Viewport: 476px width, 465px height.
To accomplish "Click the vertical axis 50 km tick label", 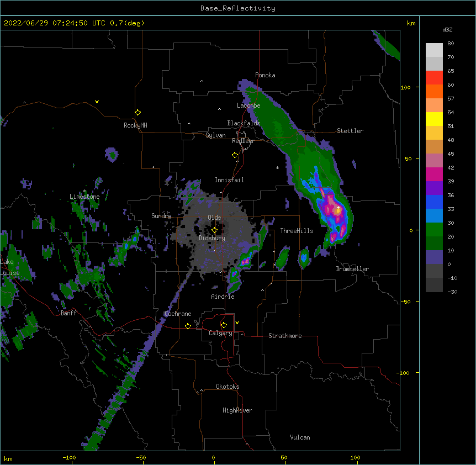I will pyautogui.click(x=408, y=158).
